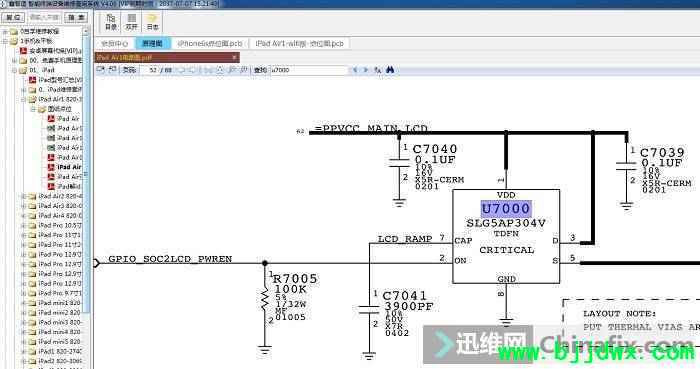Open the bold iPad Air PDF file

click(65, 167)
